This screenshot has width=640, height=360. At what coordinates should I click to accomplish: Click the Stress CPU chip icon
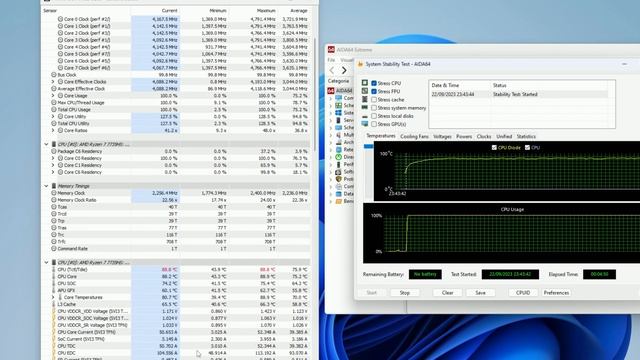[364, 83]
